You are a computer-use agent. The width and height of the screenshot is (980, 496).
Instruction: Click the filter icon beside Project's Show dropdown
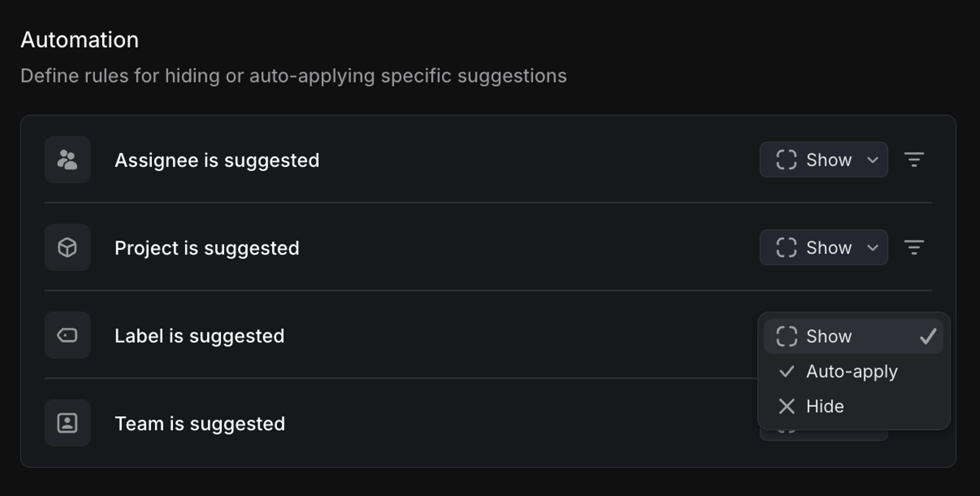tap(915, 247)
